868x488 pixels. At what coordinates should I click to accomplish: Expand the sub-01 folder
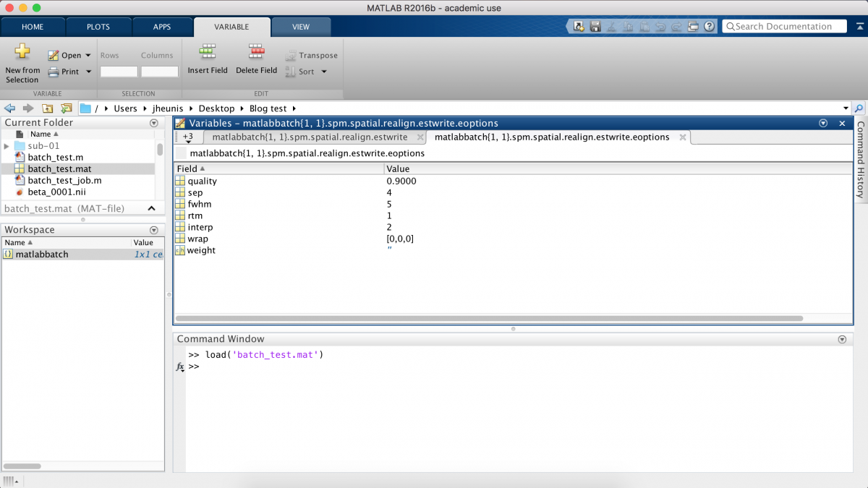(x=7, y=146)
